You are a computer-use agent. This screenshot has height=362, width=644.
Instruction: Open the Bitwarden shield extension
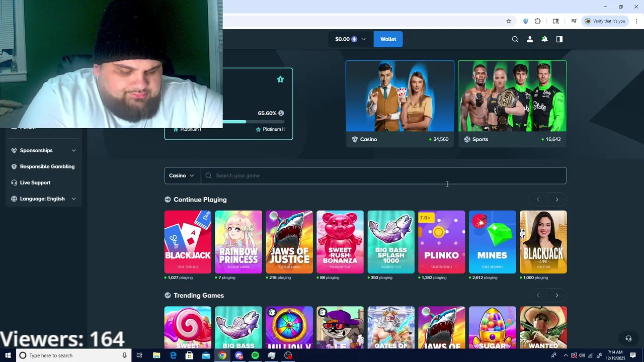(526, 21)
